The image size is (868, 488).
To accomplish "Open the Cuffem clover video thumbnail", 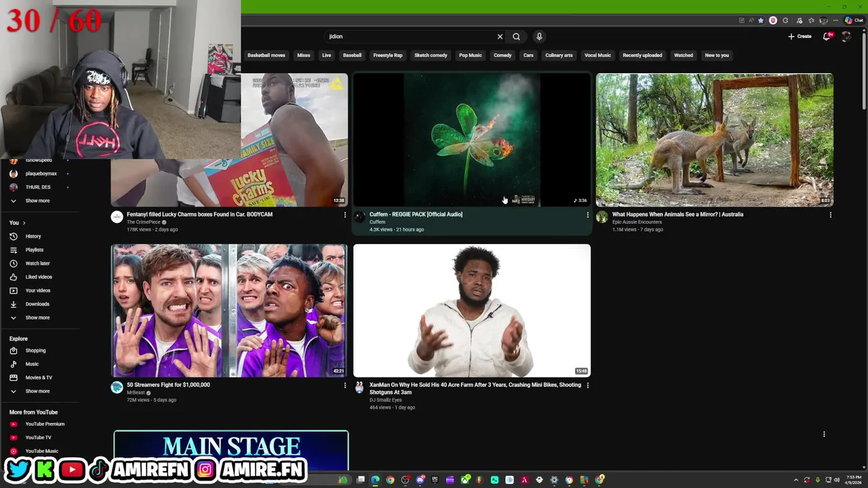I will pyautogui.click(x=471, y=140).
